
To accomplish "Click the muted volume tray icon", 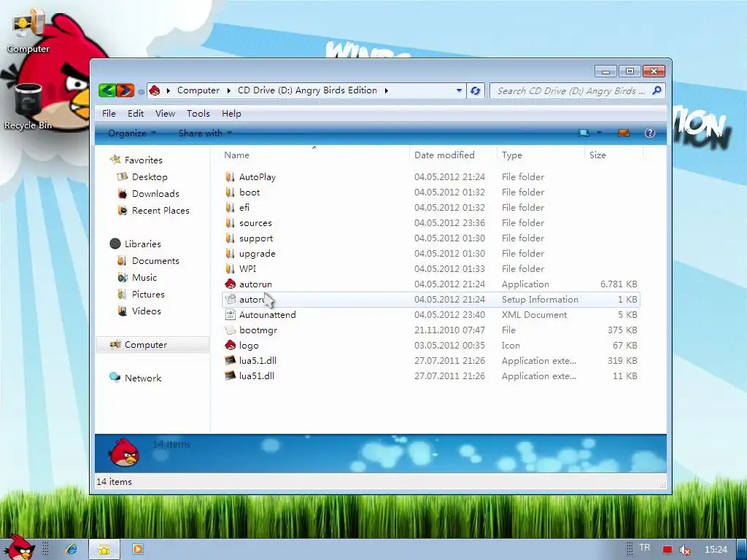I will pyautogui.click(x=685, y=550).
